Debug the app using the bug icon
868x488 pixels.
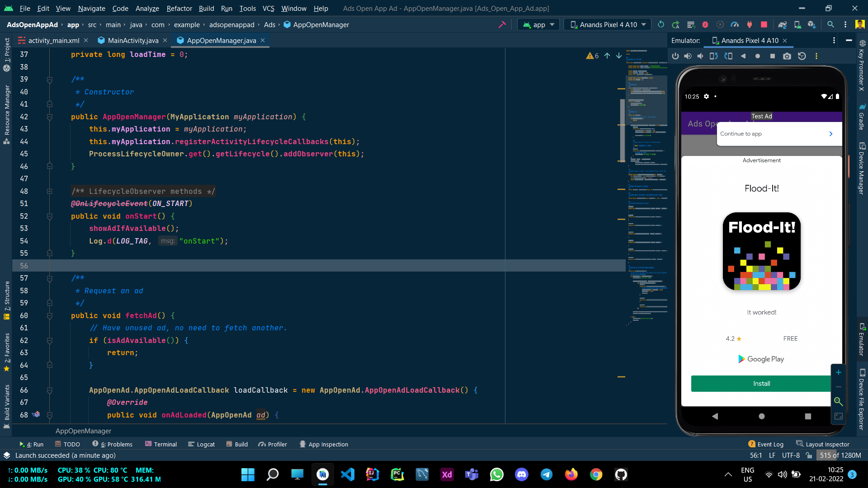point(705,24)
